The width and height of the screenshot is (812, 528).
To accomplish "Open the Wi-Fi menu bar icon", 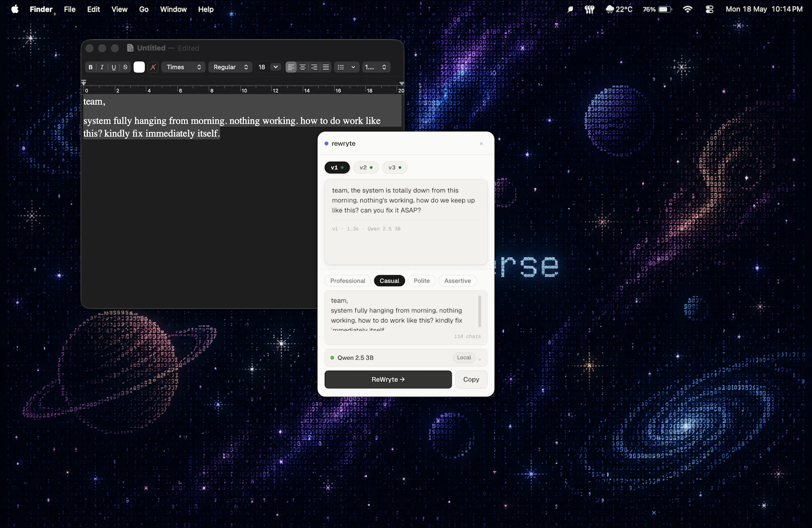I will click(688, 9).
